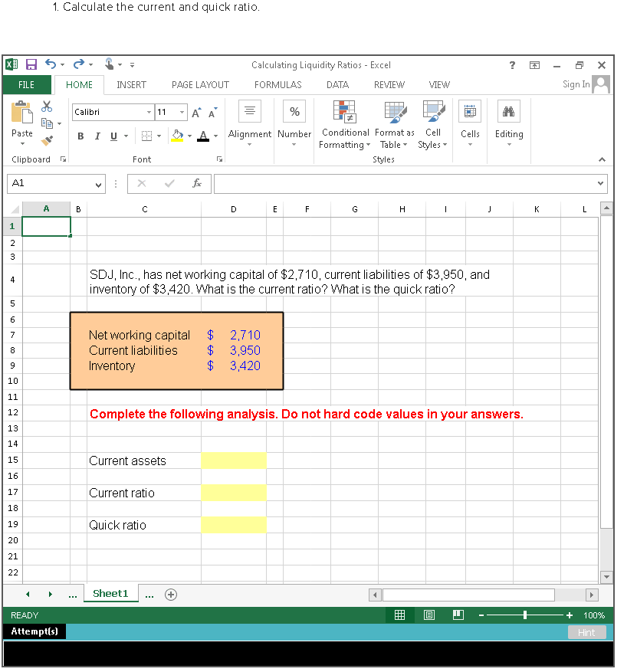Toggle bold formatting

80,136
